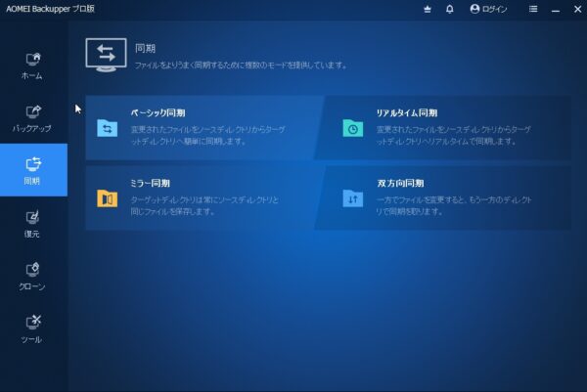Click the Real-Time Sync description text

coord(454,136)
